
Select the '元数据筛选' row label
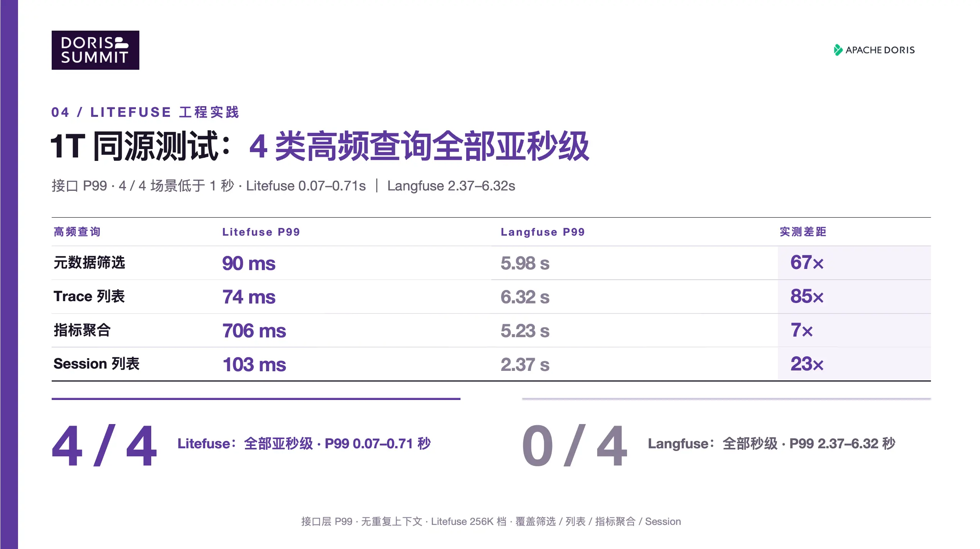[x=89, y=263]
